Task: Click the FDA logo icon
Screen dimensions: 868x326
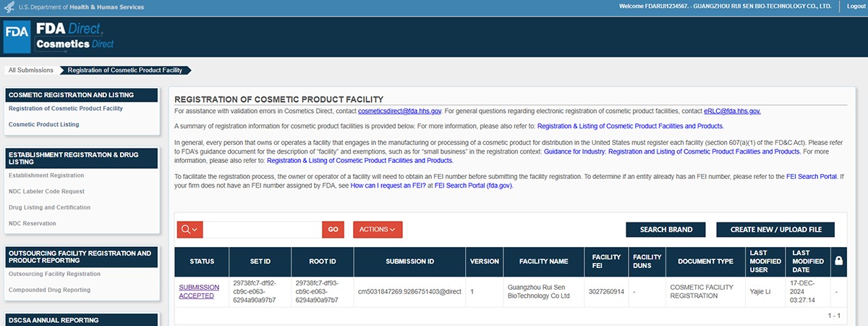Action: (x=17, y=37)
